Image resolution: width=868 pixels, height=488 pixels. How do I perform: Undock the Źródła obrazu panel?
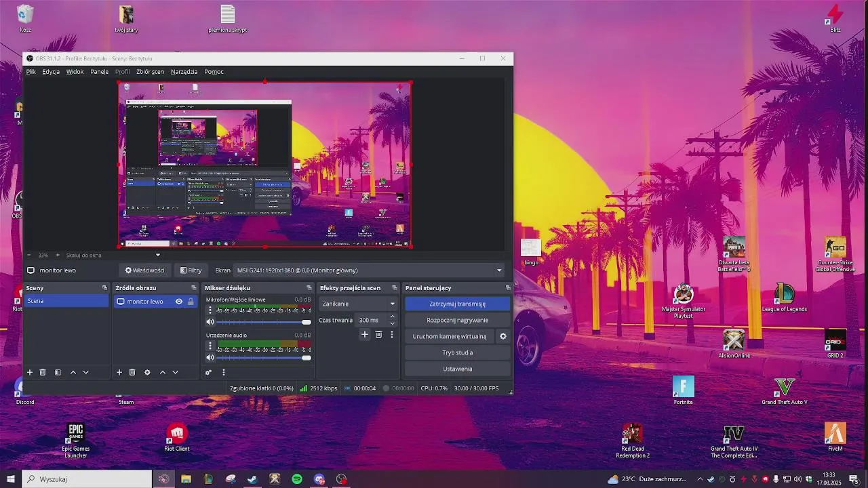(x=194, y=288)
